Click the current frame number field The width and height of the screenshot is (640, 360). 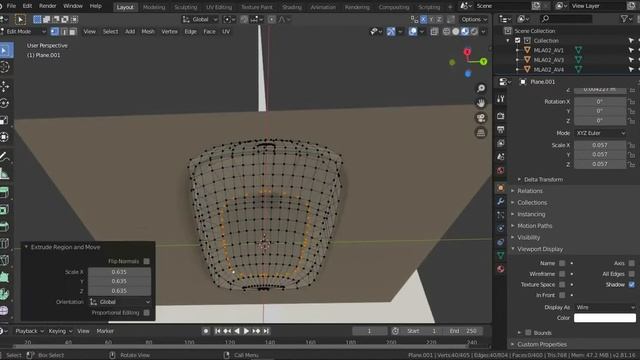click(x=369, y=331)
